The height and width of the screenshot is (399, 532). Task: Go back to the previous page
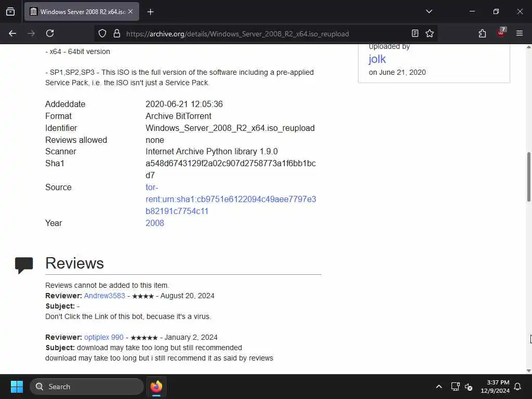[12, 34]
